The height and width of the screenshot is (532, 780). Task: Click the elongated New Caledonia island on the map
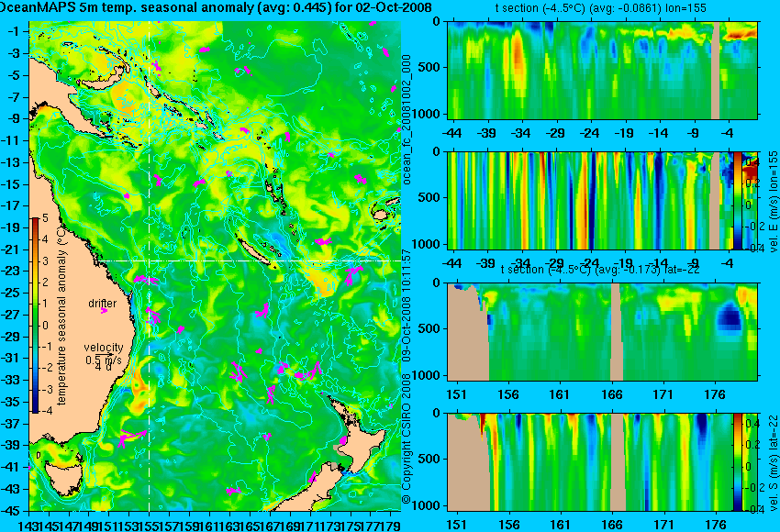click(254, 250)
